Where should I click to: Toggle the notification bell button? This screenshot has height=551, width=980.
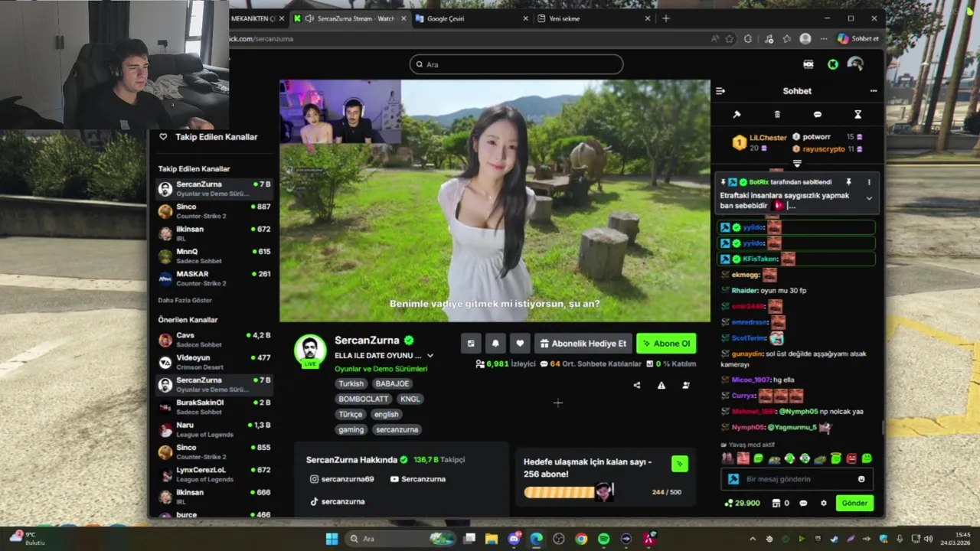tap(495, 344)
